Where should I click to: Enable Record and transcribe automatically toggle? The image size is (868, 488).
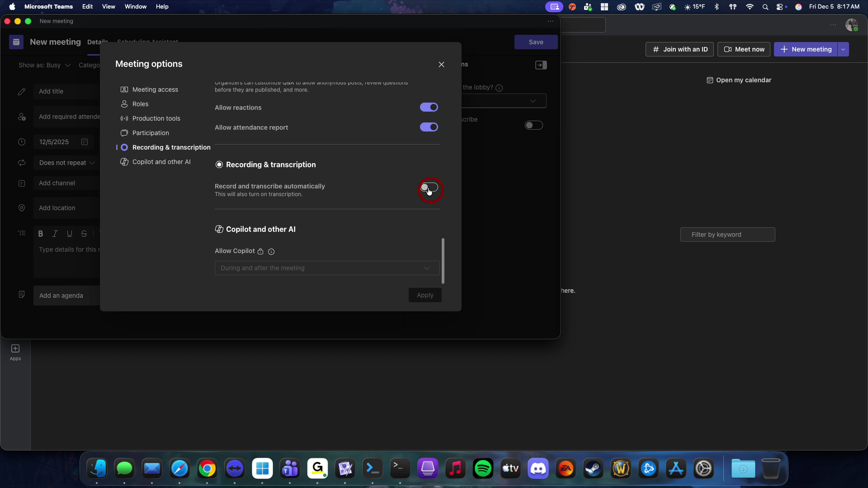click(x=429, y=187)
